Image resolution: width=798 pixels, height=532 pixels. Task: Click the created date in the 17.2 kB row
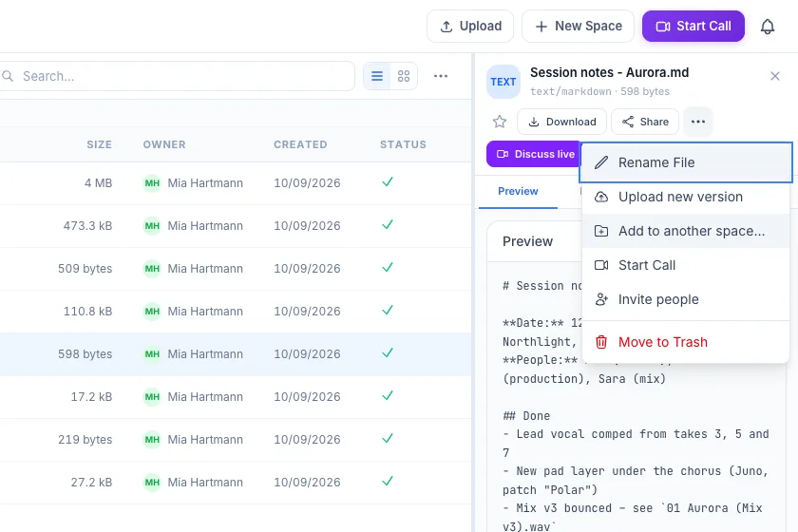[307, 397]
